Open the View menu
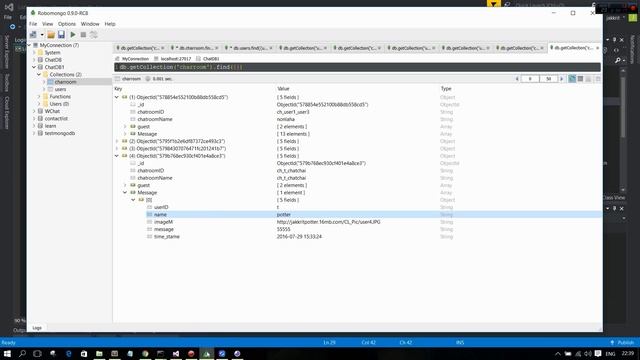Screen dimensions: 640x360 click(x=48, y=24)
